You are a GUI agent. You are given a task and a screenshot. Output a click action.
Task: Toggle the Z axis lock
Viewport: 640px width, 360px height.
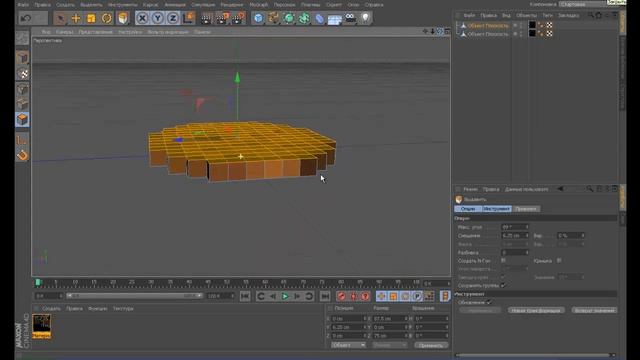point(173,18)
